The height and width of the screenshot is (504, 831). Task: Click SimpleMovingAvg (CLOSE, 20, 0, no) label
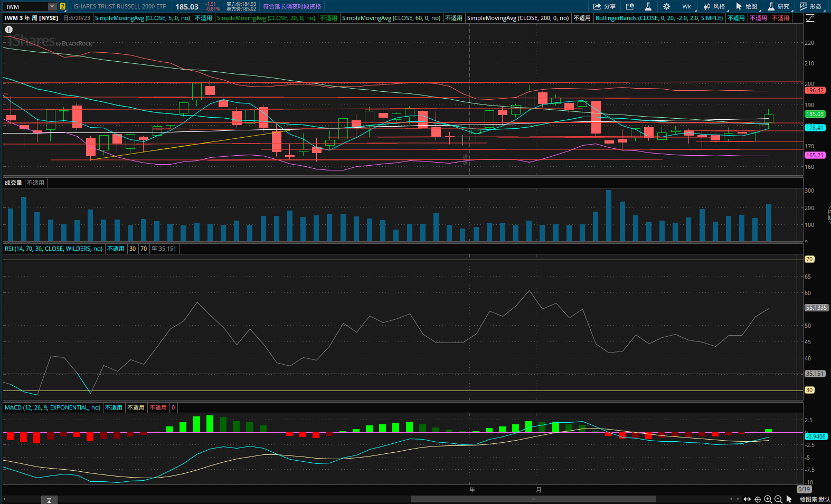(266, 18)
